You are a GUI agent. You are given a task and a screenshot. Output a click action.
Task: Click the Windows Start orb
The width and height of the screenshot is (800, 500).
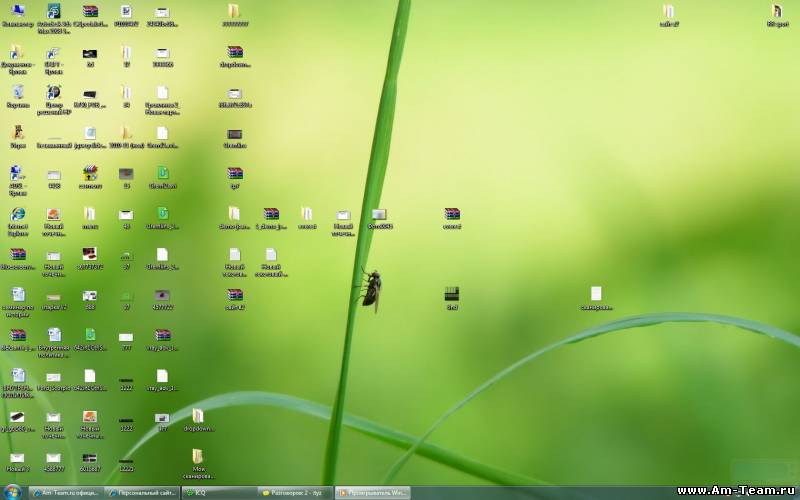pos(12,492)
